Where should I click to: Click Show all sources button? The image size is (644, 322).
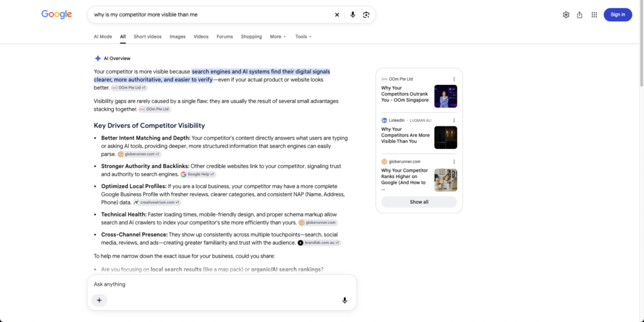click(419, 202)
